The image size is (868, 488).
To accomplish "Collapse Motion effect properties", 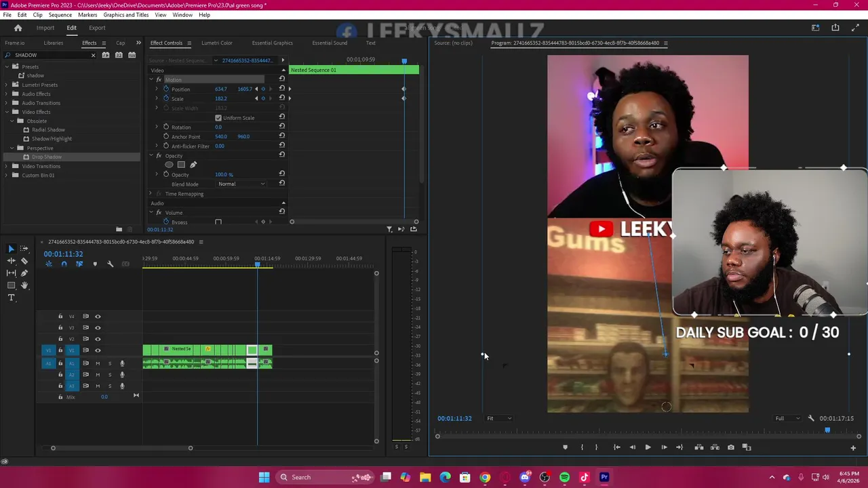I will 151,79.
